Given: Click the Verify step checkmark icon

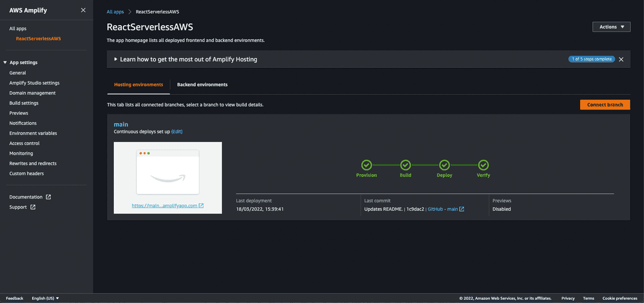Looking at the screenshot, I should [x=484, y=165].
